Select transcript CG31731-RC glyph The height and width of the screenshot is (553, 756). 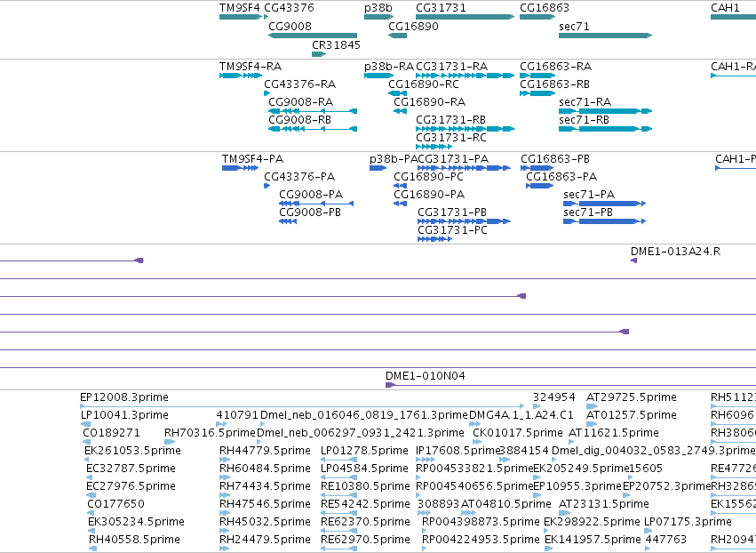tap(434, 147)
